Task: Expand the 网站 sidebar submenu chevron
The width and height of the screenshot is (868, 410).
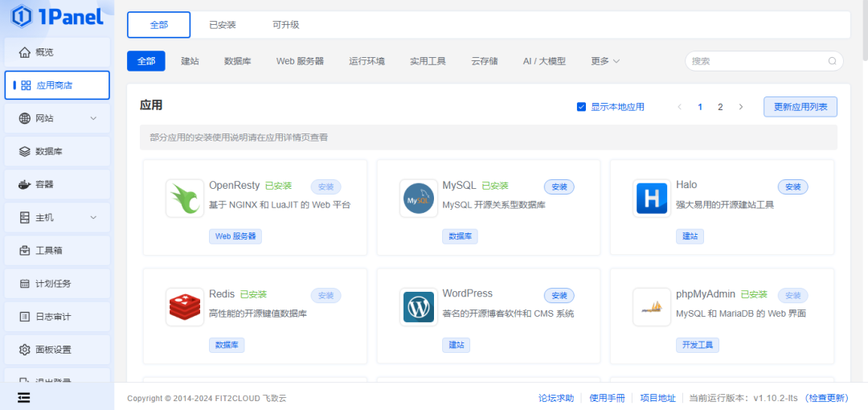Action: click(93, 118)
